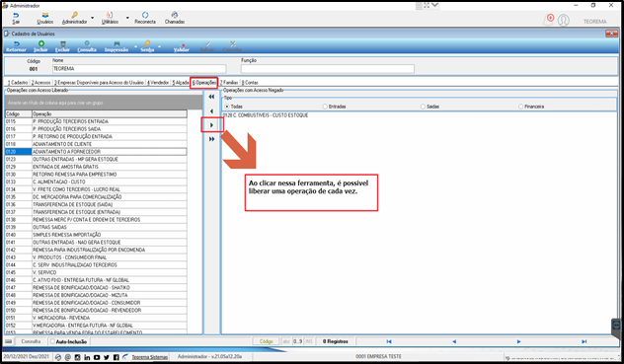Move one operation left with single arrow

[211, 111]
